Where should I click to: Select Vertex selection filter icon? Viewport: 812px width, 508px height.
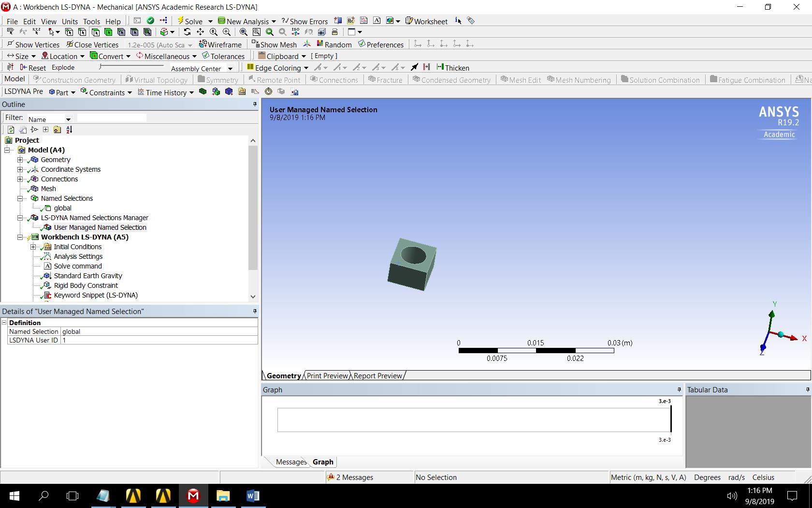click(x=69, y=32)
